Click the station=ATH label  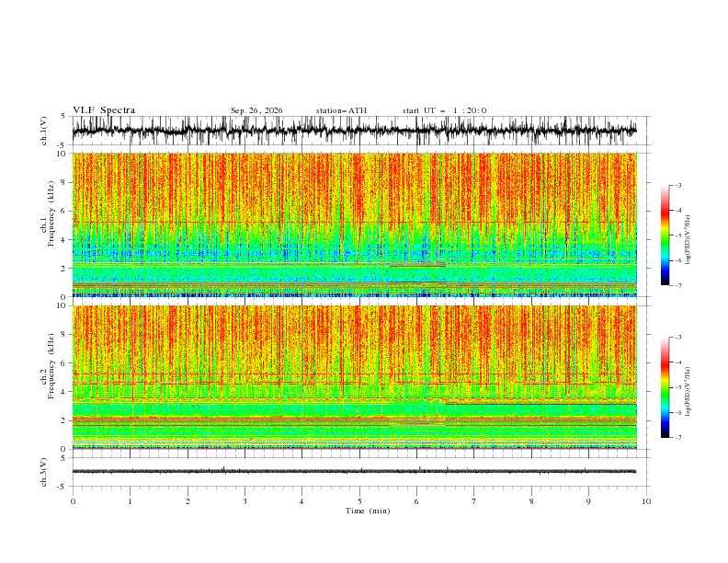[x=341, y=110]
